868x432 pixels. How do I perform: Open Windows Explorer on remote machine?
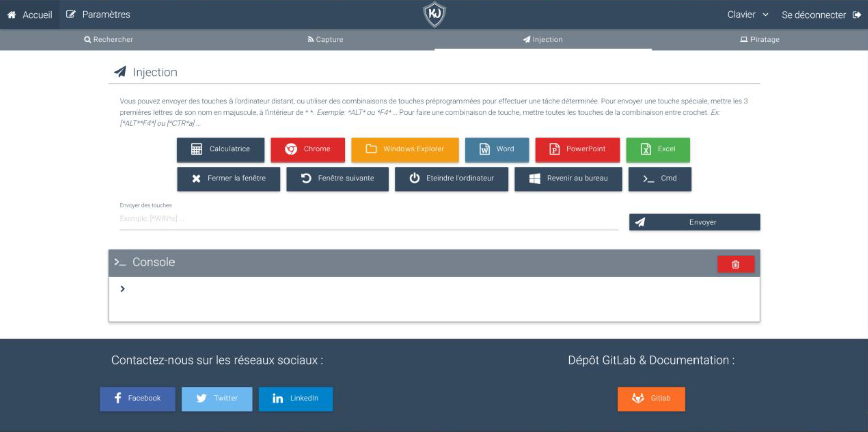pos(405,149)
